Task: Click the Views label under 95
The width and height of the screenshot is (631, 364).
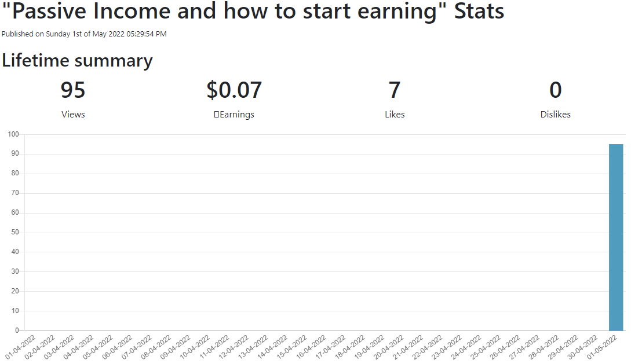Action: pyautogui.click(x=73, y=115)
